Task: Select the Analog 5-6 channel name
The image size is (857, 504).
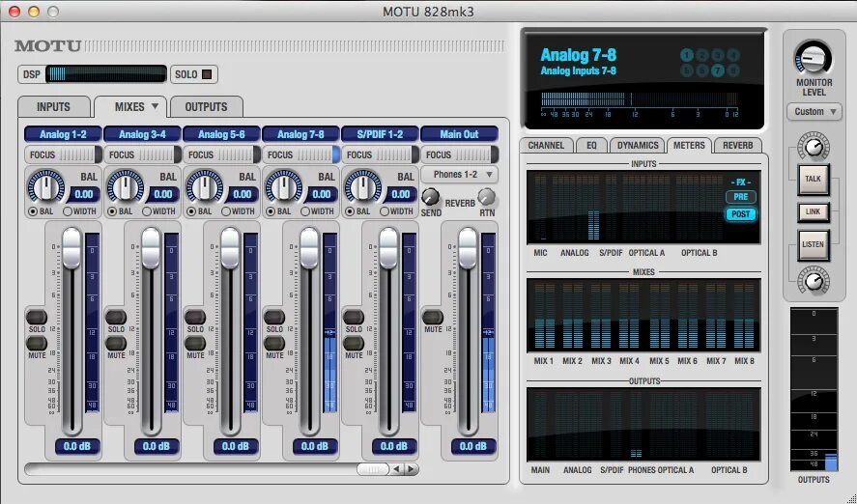Action: [x=221, y=134]
